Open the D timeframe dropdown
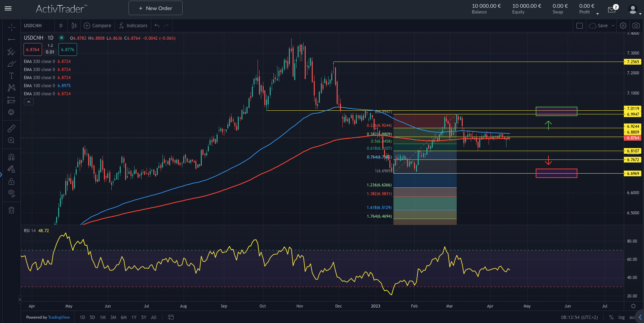The image size is (644, 323). pyautogui.click(x=61, y=25)
